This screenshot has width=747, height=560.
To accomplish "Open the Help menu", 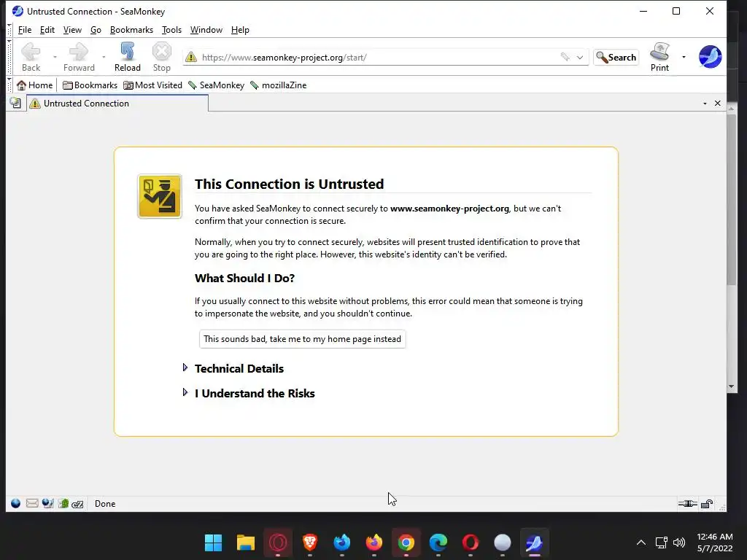I will pyautogui.click(x=240, y=29).
